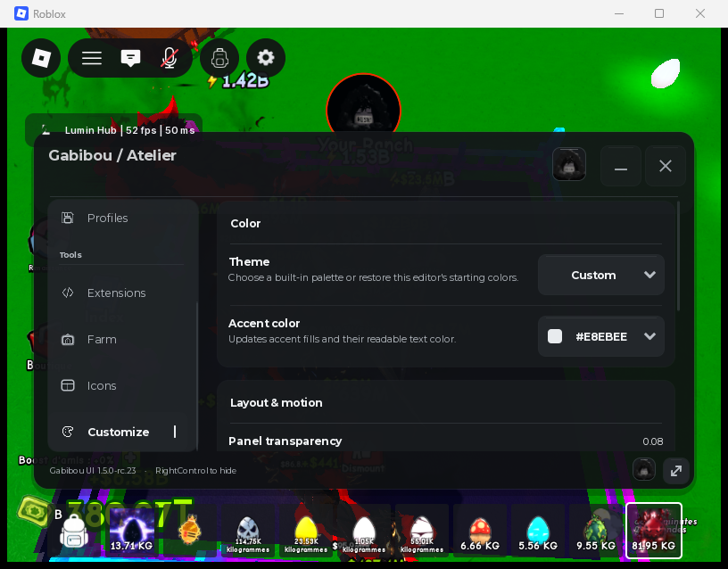The width and height of the screenshot is (728, 569).
Task: Select the 13.71 KG galaxy egg slot
Action: (131, 532)
